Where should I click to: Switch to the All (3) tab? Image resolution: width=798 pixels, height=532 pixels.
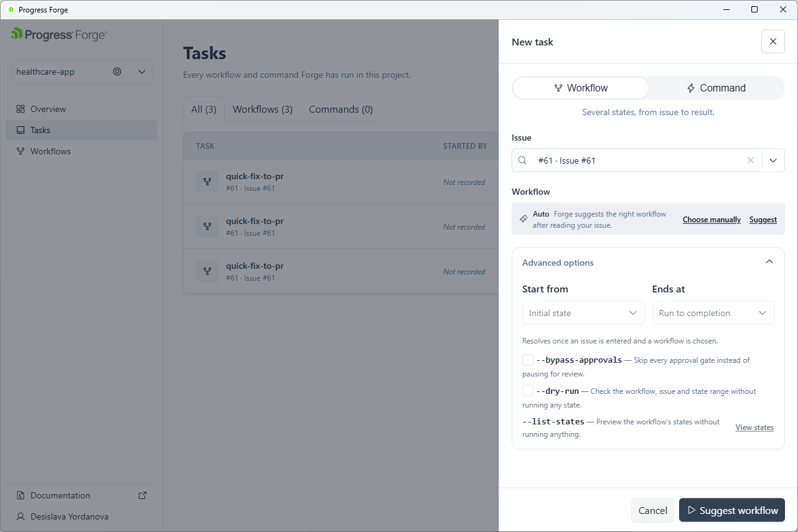tap(204, 110)
